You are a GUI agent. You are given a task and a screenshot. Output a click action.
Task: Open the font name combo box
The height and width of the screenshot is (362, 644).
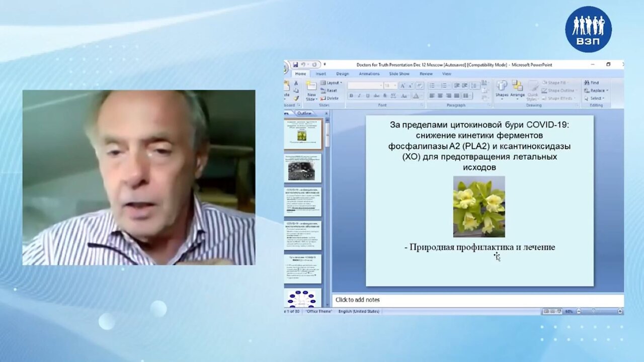click(365, 85)
